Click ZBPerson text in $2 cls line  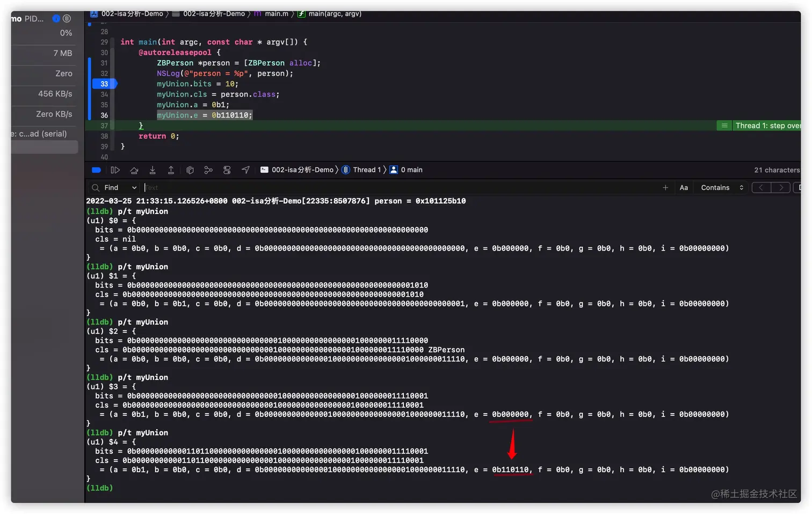pos(446,350)
